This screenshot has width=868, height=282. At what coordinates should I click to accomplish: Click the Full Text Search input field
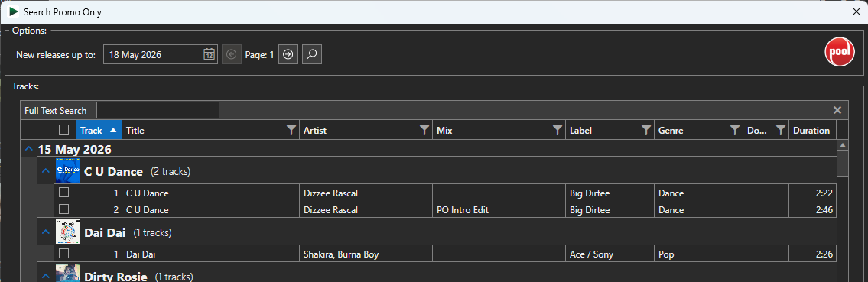[158, 110]
